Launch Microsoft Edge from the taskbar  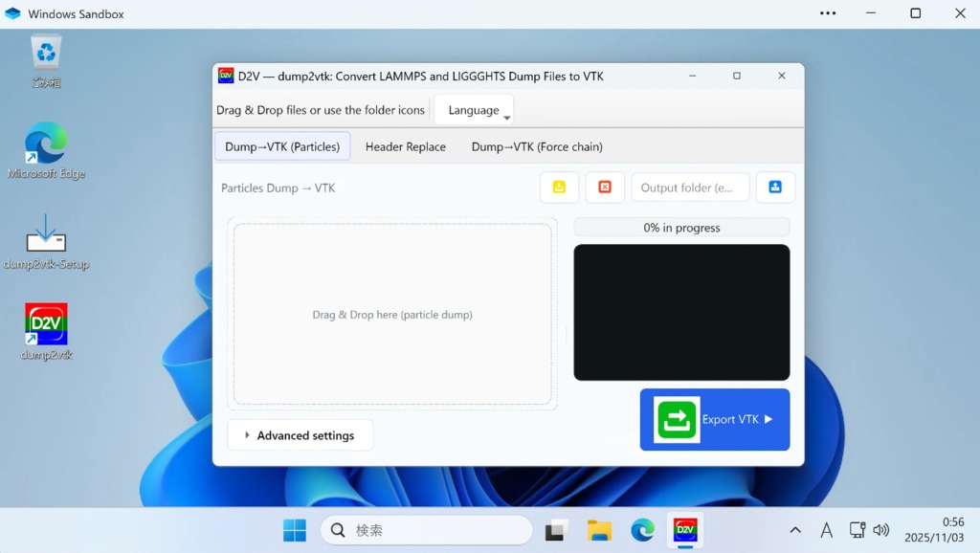pyautogui.click(x=641, y=529)
